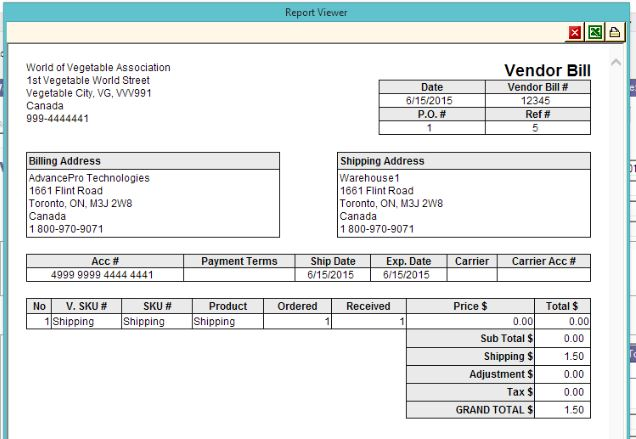Click the Vendor Bill heading
This screenshot has height=439, width=636.
tap(547, 70)
